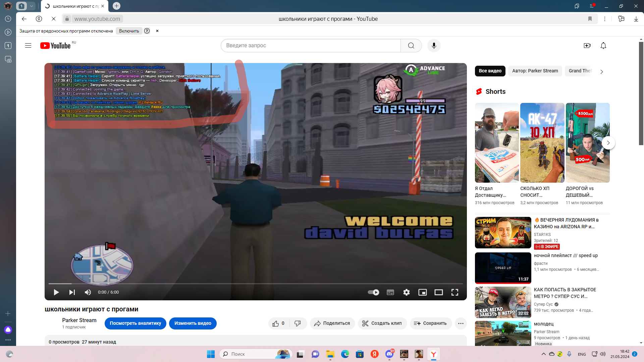Open the player settings gear
Viewport: 644px width, 362px height.
[407, 292]
